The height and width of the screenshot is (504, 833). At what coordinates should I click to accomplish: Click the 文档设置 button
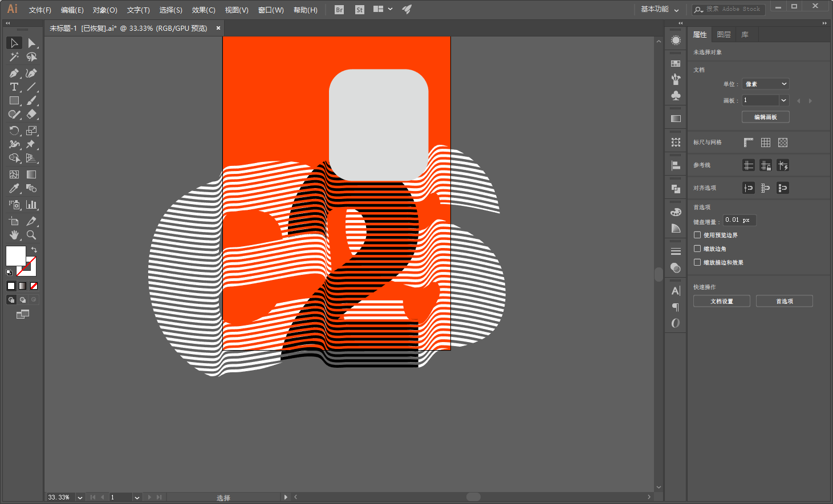tap(722, 301)
